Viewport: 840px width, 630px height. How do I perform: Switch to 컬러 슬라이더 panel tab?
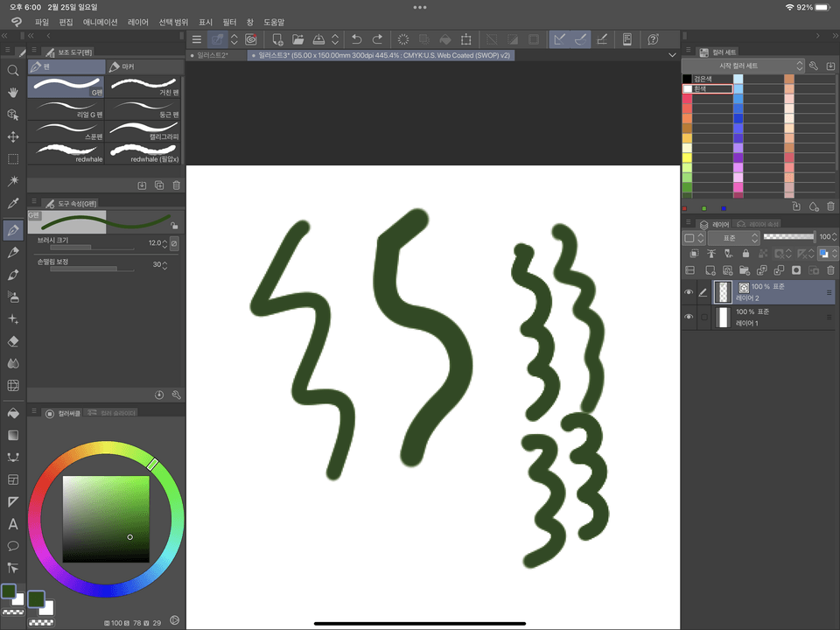coord(113,413)
